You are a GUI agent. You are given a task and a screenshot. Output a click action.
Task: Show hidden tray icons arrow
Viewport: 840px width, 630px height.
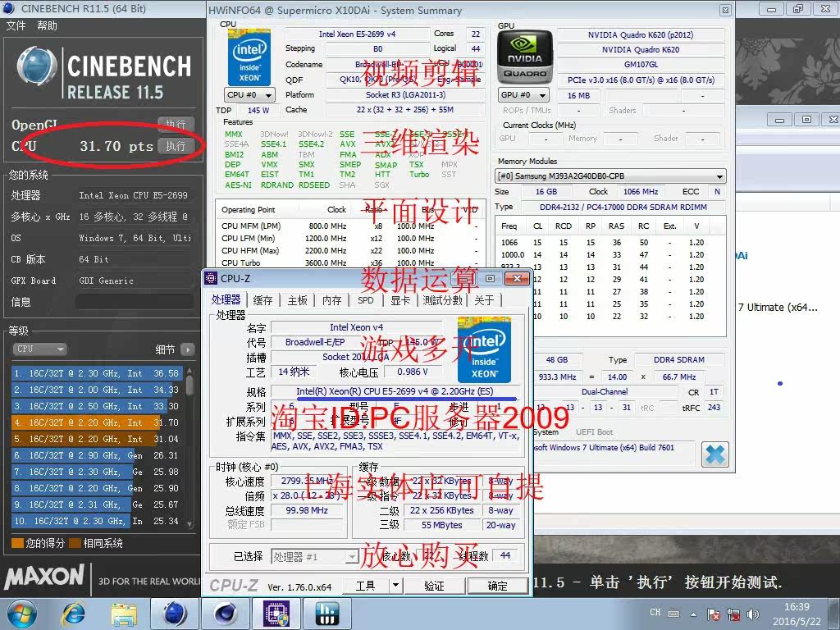pyautogui.click(x=693, y=614)
